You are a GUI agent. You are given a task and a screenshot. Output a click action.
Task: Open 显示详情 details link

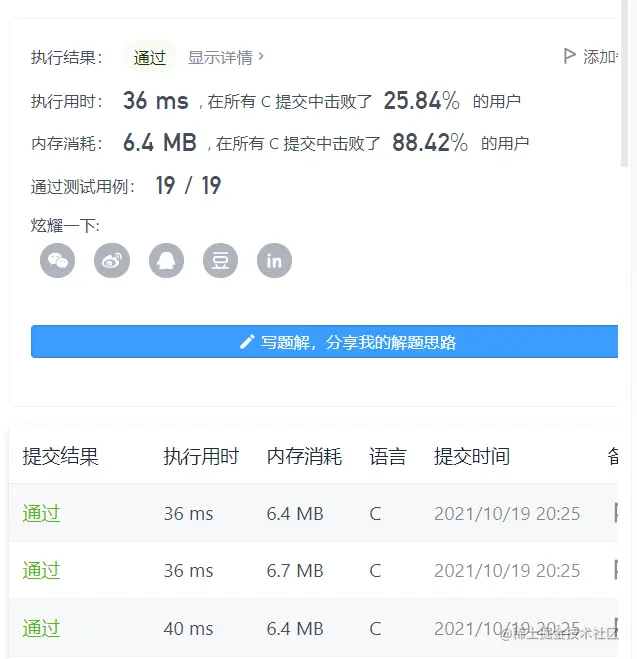225,58
